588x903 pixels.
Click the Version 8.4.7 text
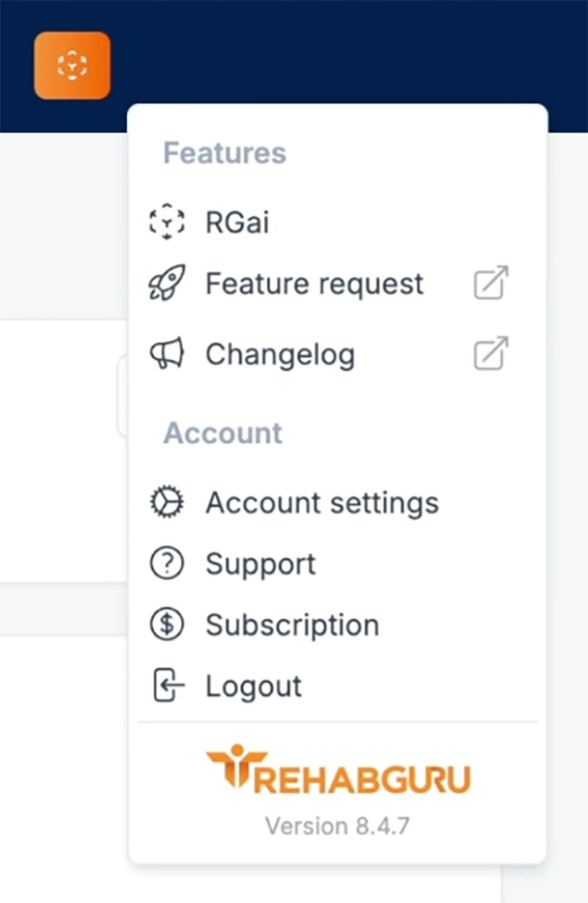pos(337,825)
